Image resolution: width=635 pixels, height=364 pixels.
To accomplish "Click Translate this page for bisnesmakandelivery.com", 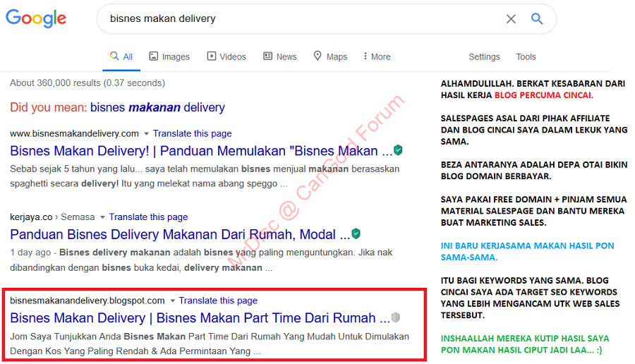I will click(193, 133).
